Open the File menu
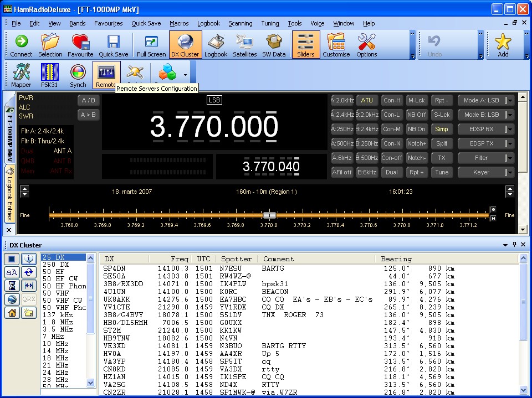Viewport: 532px width, 398px height. coord(16,23)
